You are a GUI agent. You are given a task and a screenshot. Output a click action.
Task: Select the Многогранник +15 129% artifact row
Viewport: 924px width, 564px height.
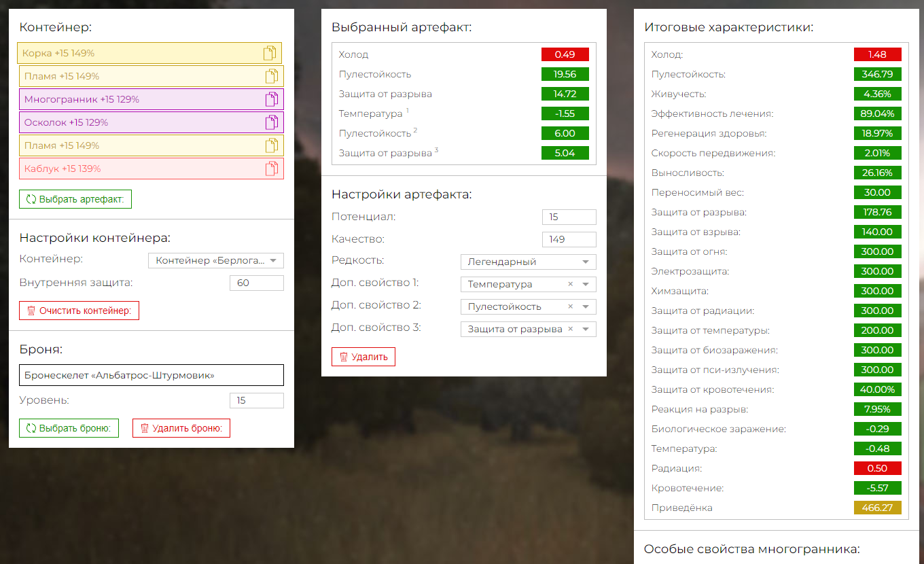click(152, 99)
